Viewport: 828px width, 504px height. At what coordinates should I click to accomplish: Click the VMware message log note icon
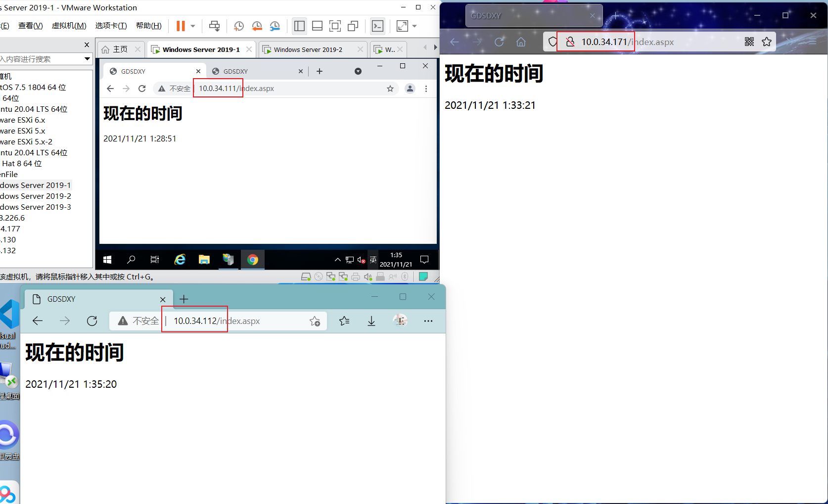423,276
